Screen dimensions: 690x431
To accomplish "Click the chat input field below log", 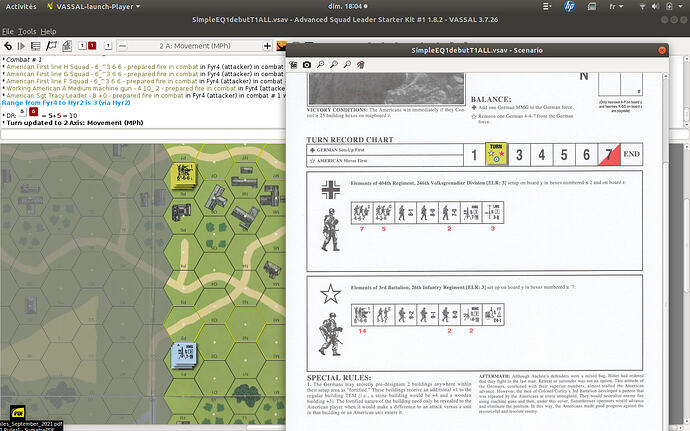I will pyautogui.click(x=143, y=134).
